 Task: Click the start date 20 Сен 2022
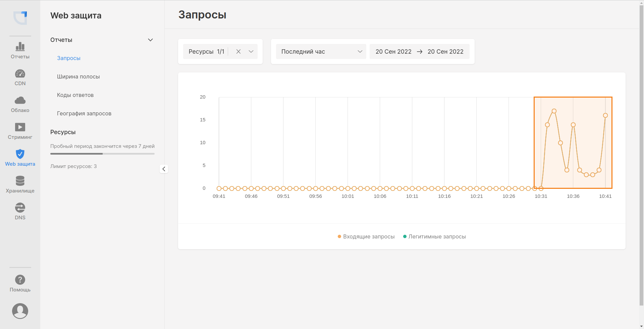coord(393,52)
